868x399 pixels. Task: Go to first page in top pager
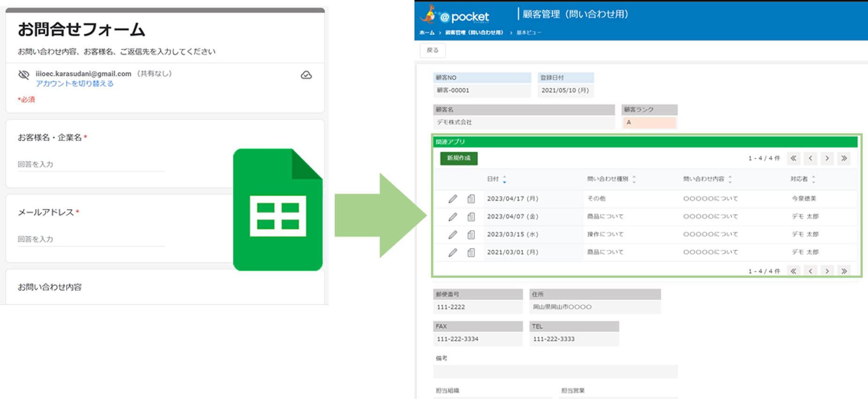(793, 158)
